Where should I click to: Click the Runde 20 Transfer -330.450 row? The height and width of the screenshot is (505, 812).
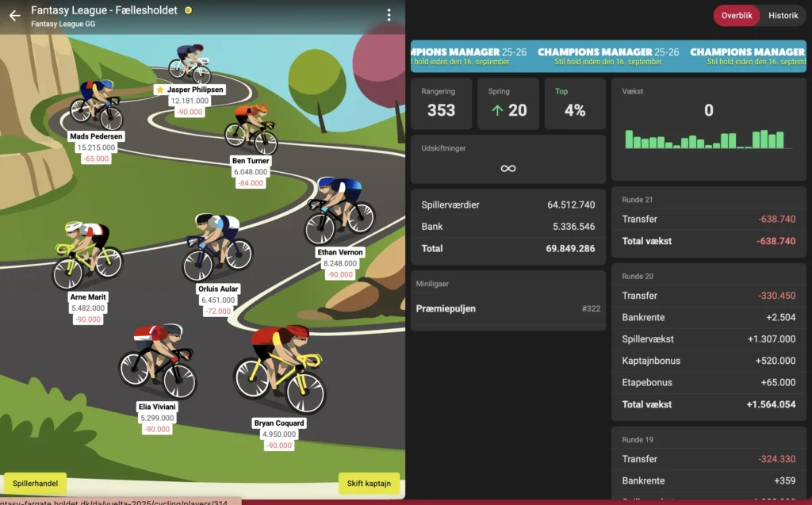(x=708, y=296)
